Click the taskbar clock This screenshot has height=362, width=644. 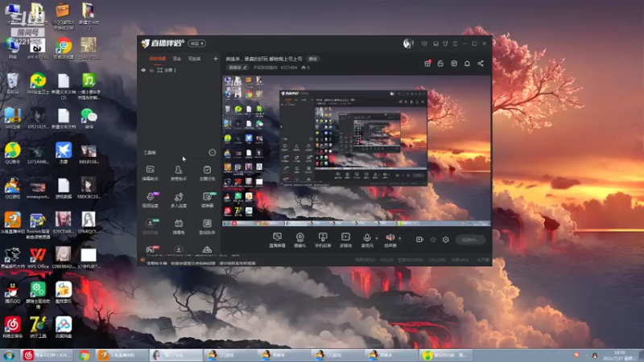[x=619, y=356]
